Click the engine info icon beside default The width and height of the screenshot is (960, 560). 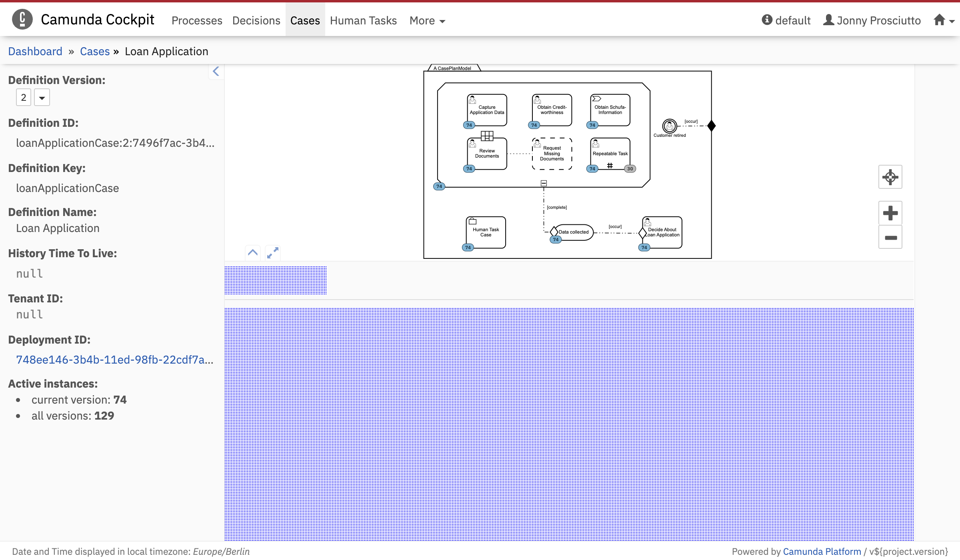click(x=767, y=20)
